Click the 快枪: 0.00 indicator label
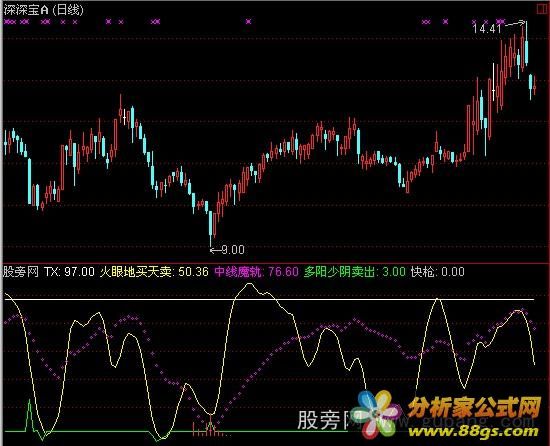The image size is (550, 446). point(437,272)
